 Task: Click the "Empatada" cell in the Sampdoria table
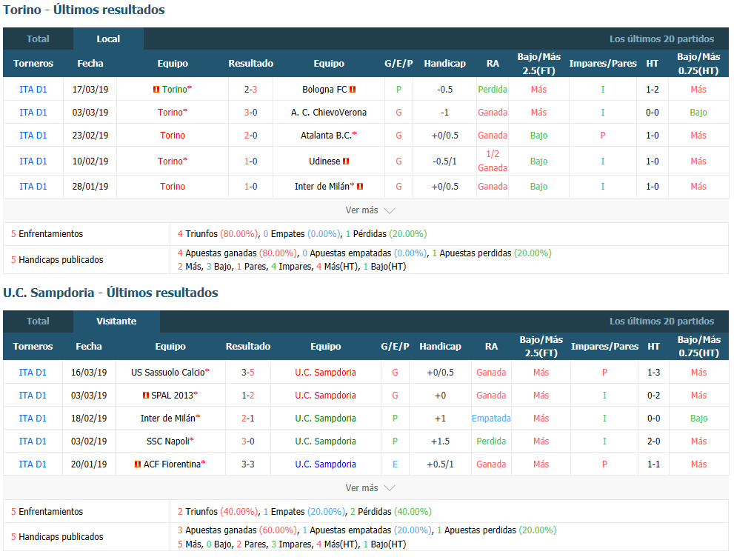491,419
